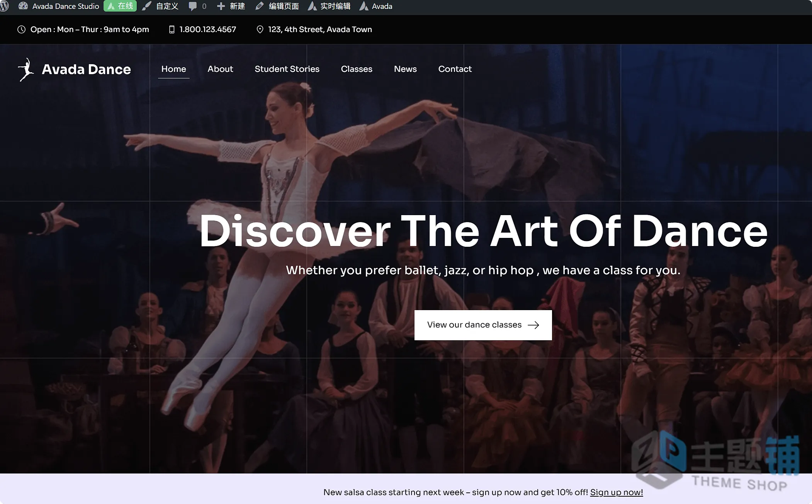The height and width of the screenshot is (504, 812).
Task: Open the Classes page
Action: click(x=357, y=69)
